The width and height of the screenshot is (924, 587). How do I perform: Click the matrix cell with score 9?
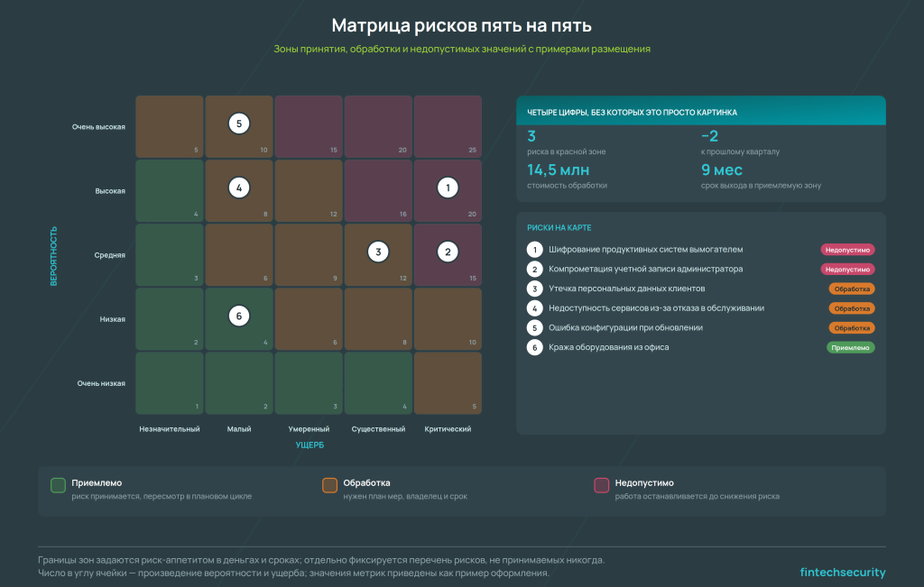pos(309,255)
